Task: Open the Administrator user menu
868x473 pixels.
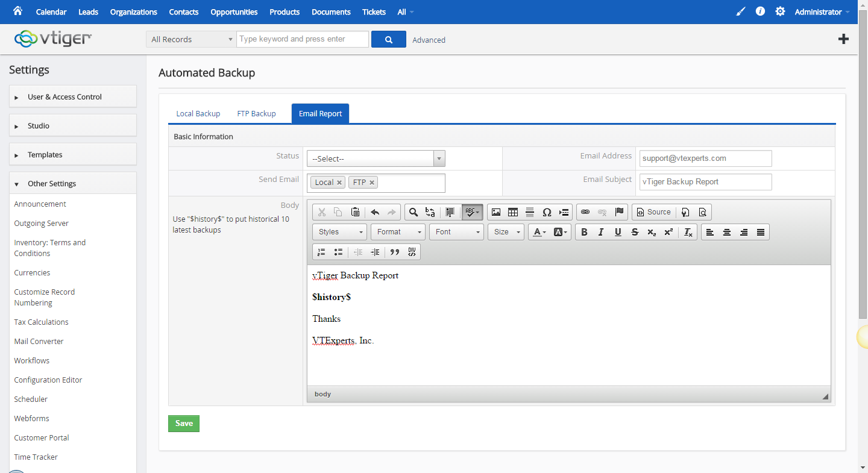Action: pyautogui.click(x=822, y=12)
